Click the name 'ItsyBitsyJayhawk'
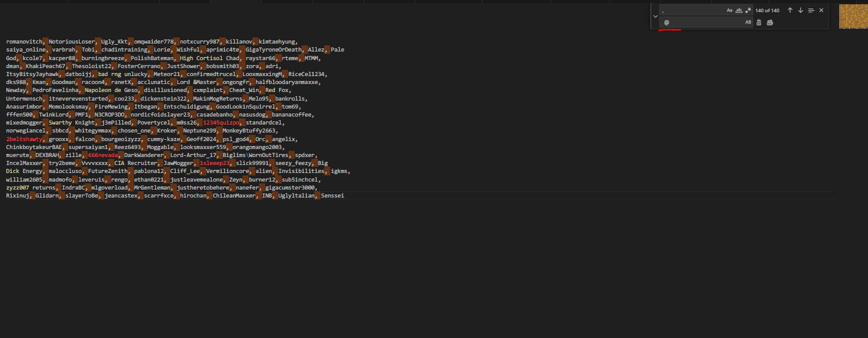The height and width of the screenshot is (338, 868). tap(33, 74)
